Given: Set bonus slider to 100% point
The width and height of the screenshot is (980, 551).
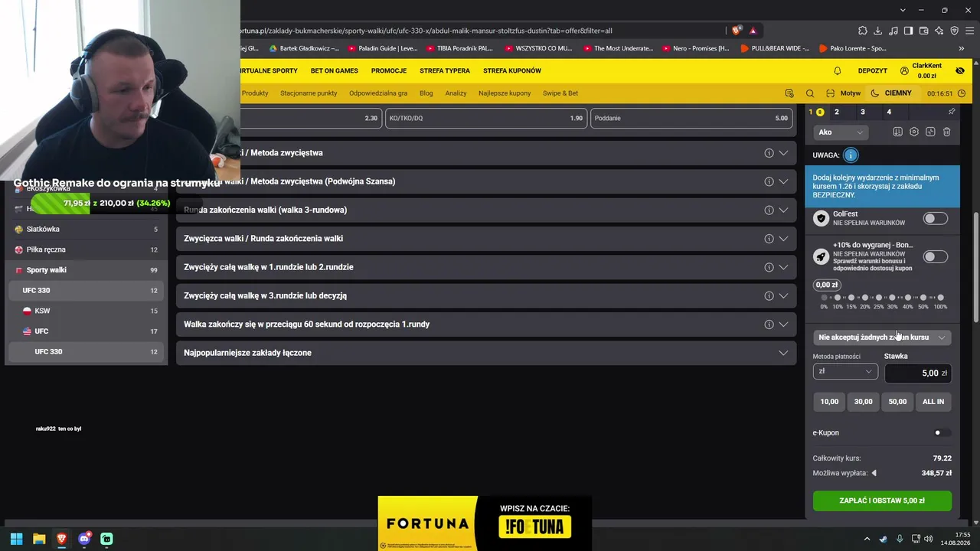Looking at the screenshot, I should coord(940,298).
